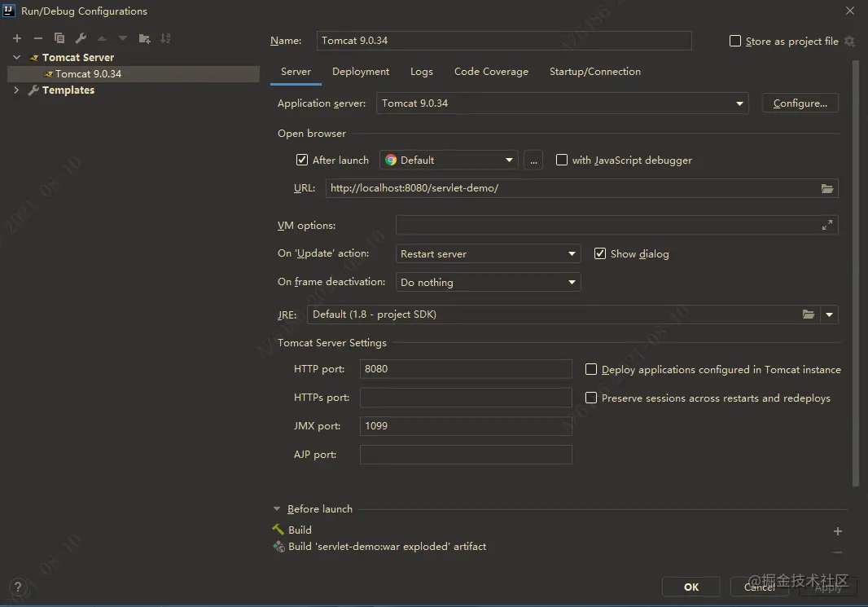Click the AJP port field

click(x=466, y=455)
